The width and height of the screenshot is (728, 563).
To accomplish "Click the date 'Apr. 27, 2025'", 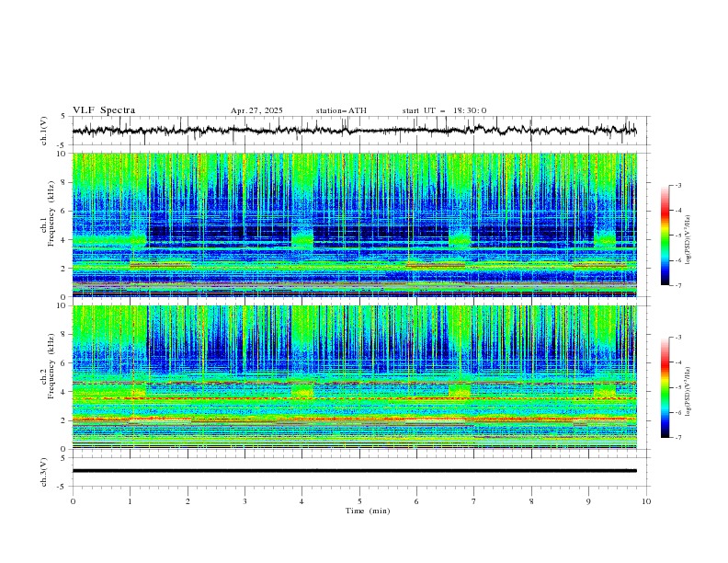I will point(256,110).
